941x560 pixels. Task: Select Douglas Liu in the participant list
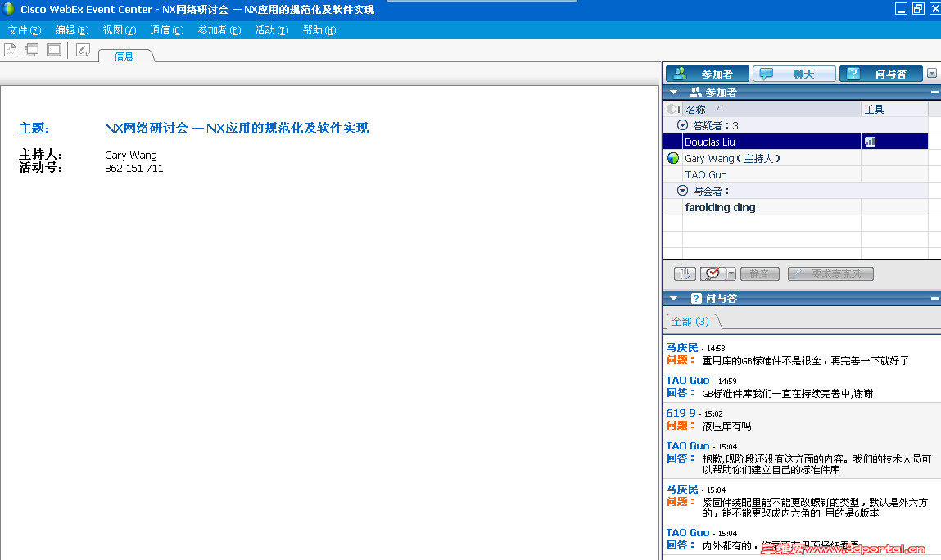[x=795, y=142]
